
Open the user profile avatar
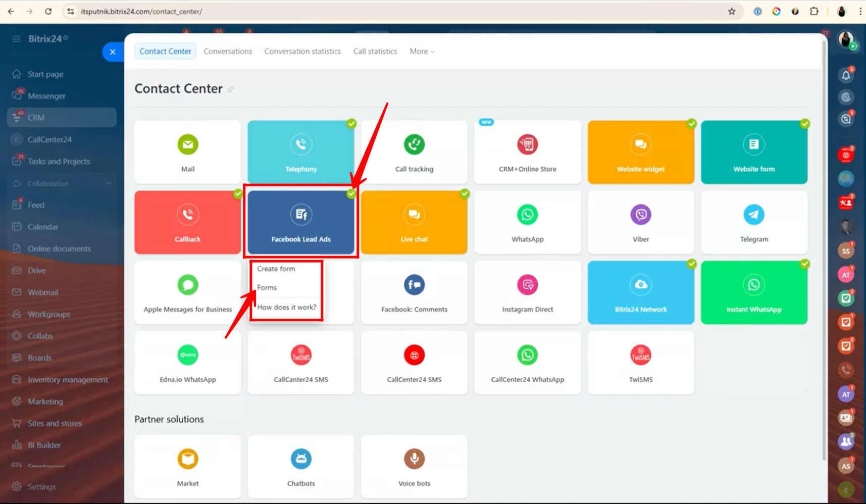coord(846,39)
